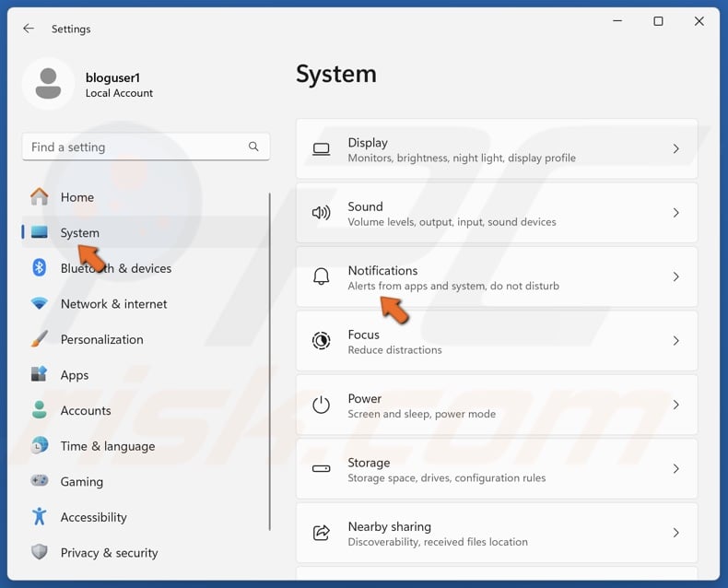
Task: Click the Focus circle icon
Action: point(322,341)
